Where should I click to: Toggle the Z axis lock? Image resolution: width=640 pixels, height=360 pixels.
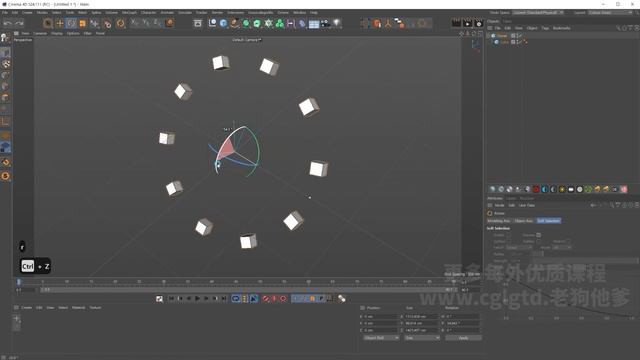[x=158, y=23]
